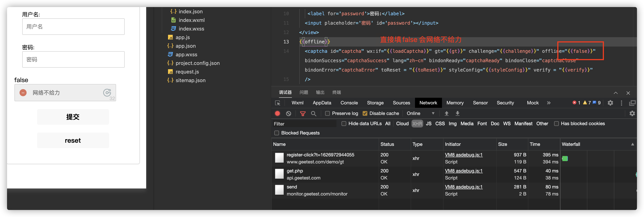Open the Online throttling dropdown
644x217 pixels.
point(420,114)
